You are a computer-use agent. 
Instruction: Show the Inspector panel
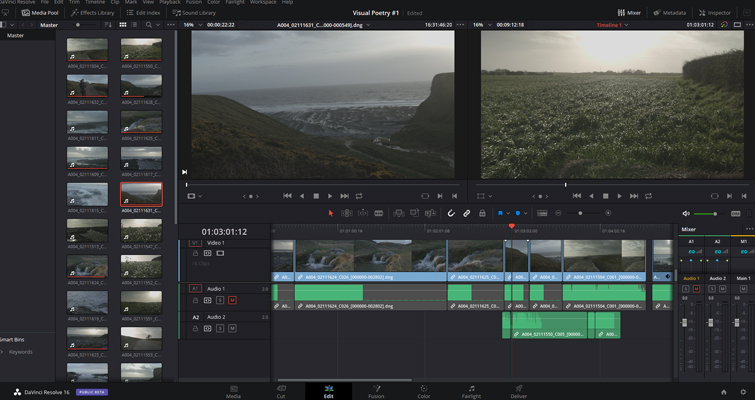[x=713, y=12]
